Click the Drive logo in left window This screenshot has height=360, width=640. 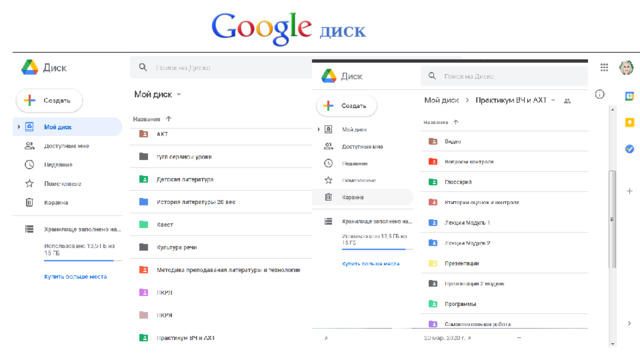click(x=30, y=67)
